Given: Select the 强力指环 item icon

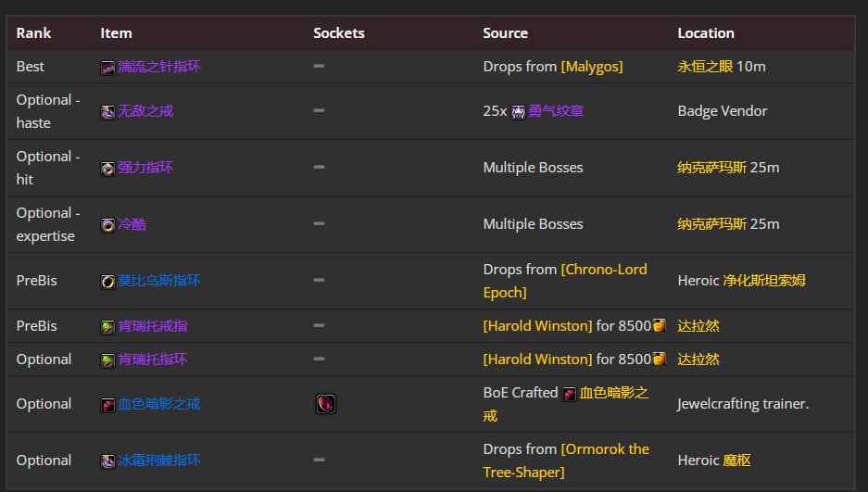Looking at the screenshot, I should (108, 169).
